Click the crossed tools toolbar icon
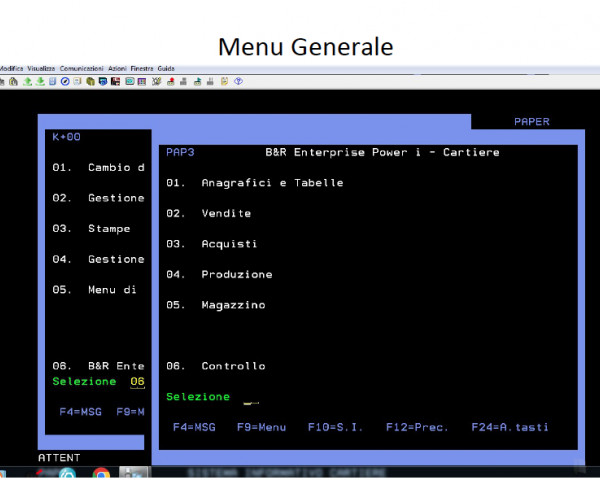600x480 pixels. click(x=157, y=82)
